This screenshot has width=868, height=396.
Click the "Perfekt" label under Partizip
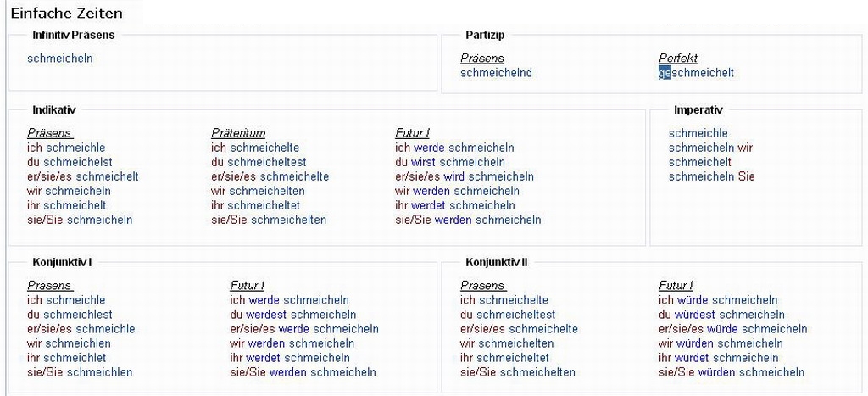(678, 59)
